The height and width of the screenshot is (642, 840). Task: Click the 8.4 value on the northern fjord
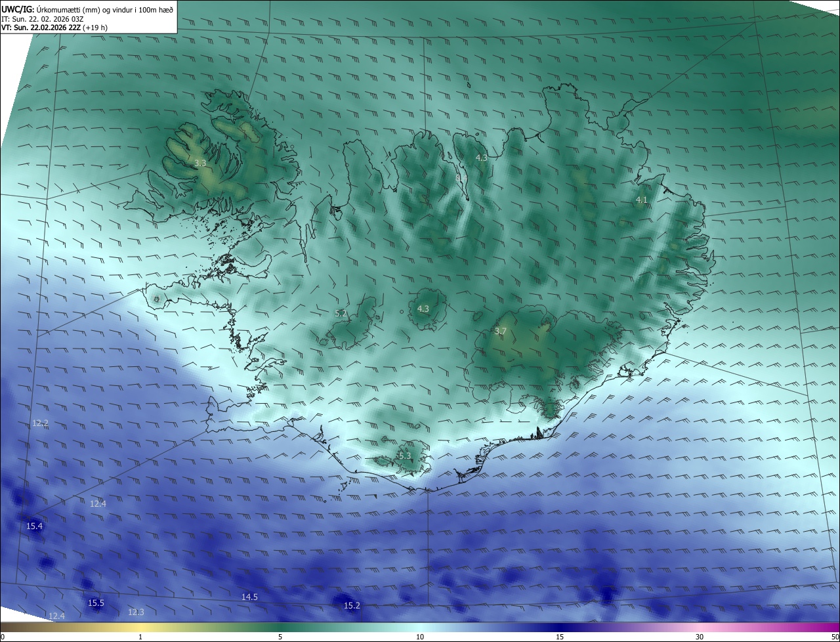coord(461,177)
